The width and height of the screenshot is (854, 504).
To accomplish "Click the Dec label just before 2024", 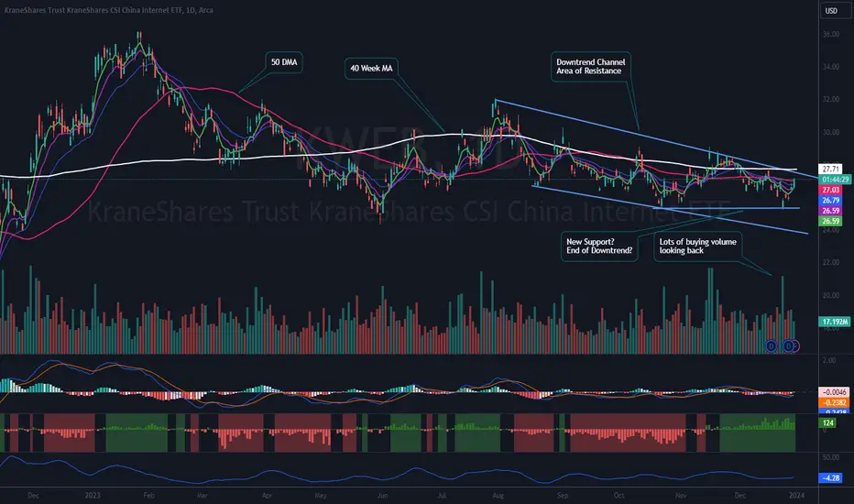I will pyautogui.click(x=739, y=495).
